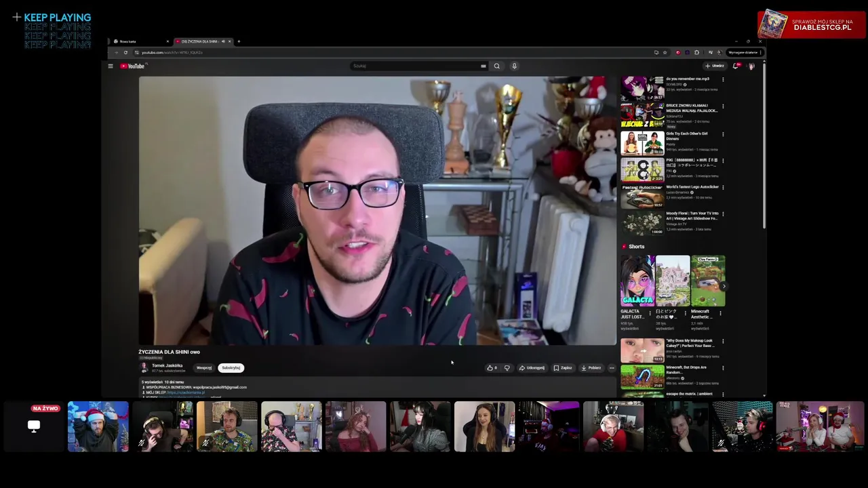
Task: Open options for BRUCE ZNOWU KŁAMAŁ video
Action: pos(723,106)
